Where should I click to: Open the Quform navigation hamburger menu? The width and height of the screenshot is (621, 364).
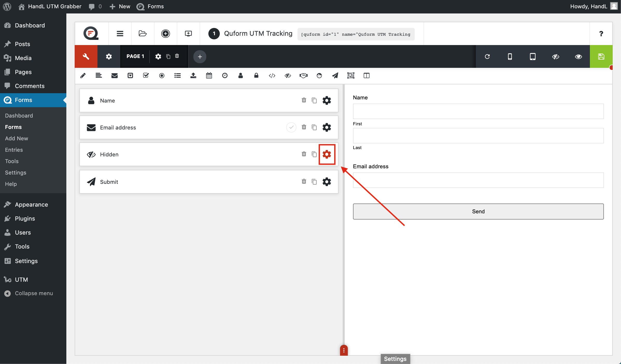pos(120,34)
